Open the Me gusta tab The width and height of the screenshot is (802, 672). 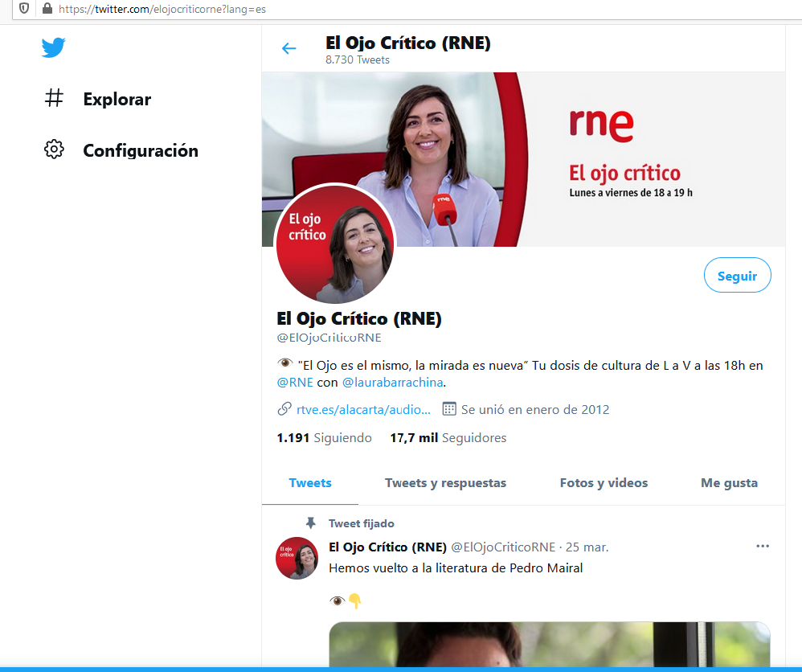pyautogui.click(x=729, y=483)
